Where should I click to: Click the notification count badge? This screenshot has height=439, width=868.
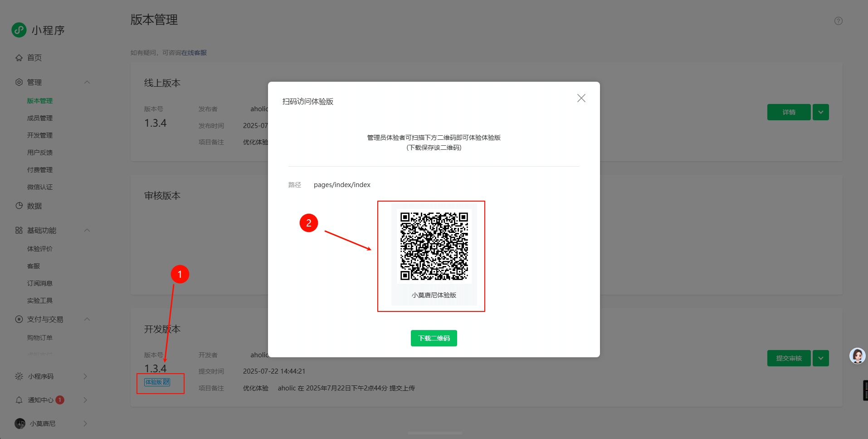[60, 400]
